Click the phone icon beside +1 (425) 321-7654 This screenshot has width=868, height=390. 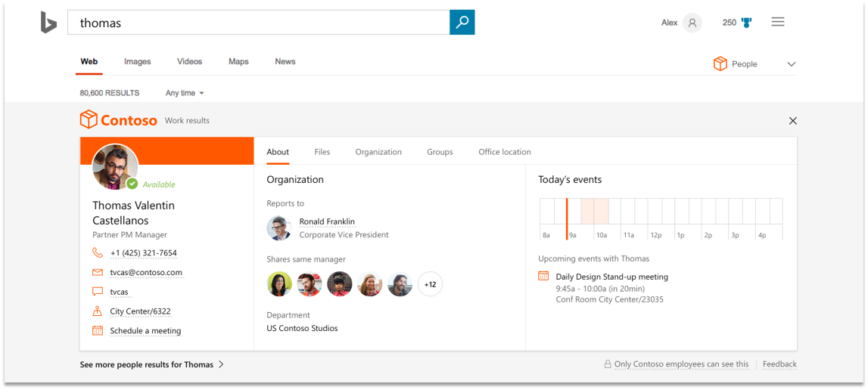point(98,252)
